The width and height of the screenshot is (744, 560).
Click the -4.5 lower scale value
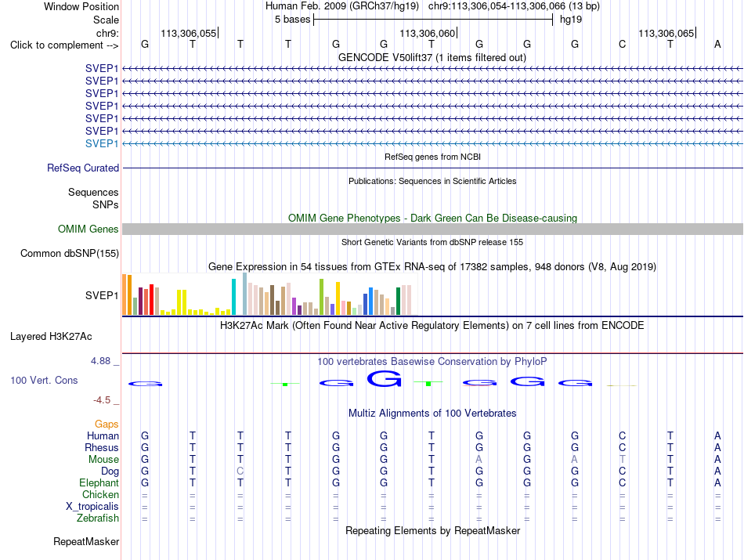pyautogui.click(x=102, y=400)
